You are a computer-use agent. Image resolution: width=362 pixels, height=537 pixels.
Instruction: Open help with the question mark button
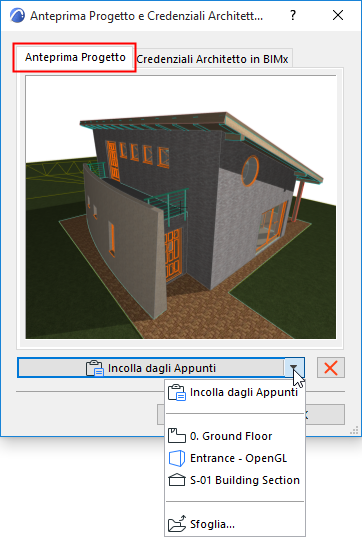(293, 15)
